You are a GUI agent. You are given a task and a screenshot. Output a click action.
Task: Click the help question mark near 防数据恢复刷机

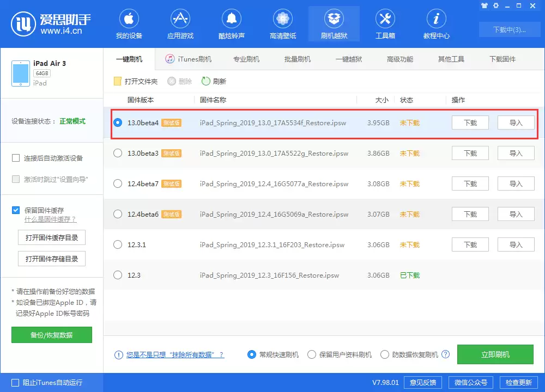445,354
